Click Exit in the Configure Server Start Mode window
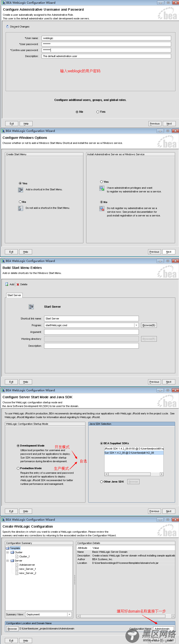179x644 pixels. (x=11, y=511)
